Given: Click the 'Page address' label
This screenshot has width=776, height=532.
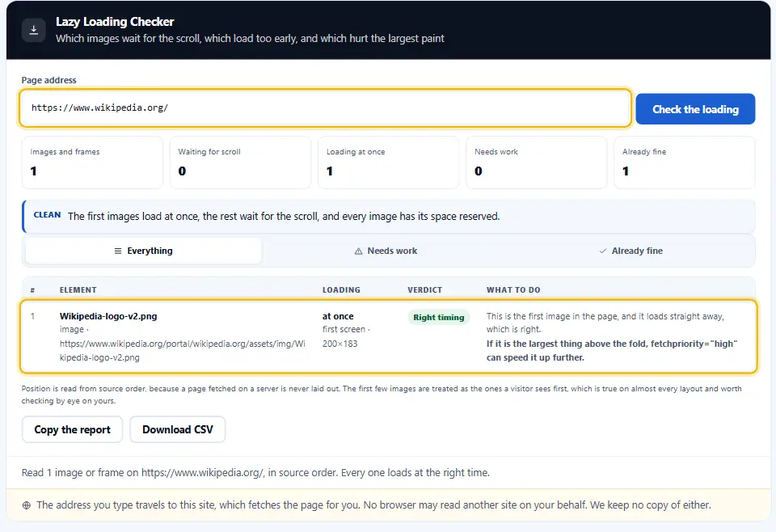Looking at the screenshot, I should [x=49, y=80].
